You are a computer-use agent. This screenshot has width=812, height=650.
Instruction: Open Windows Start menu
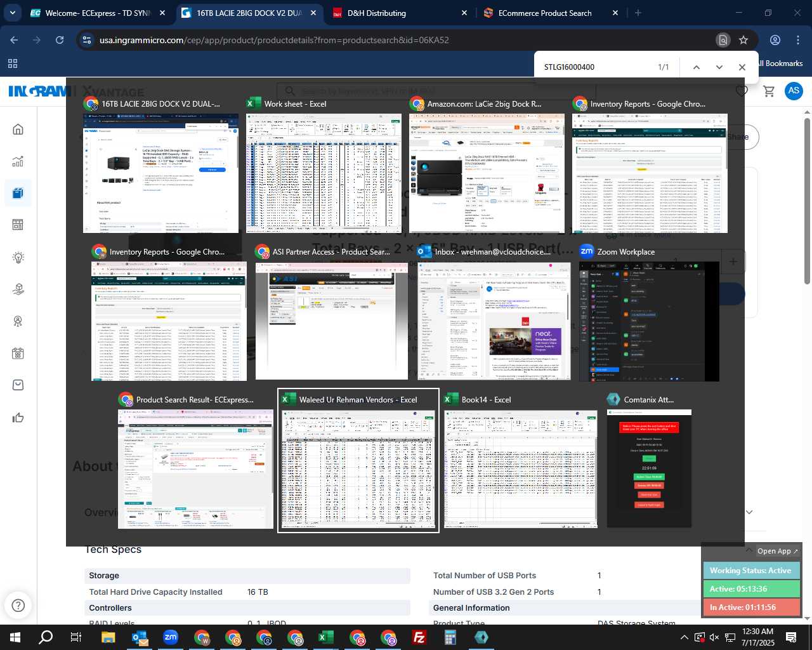tap(15, 637)
